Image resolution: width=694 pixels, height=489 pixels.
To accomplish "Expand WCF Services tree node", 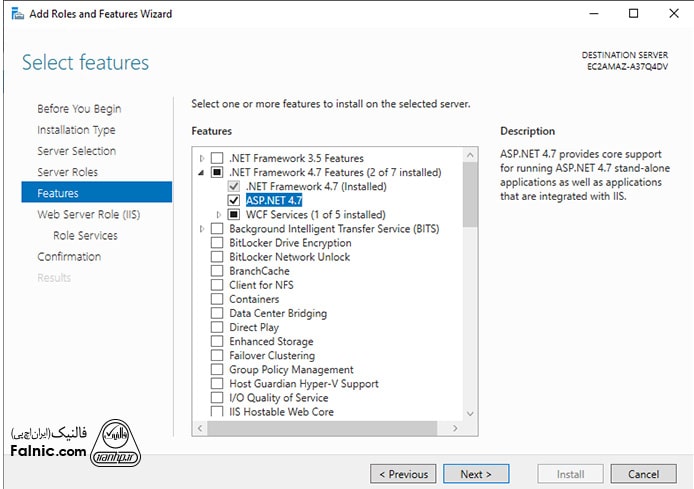I will tap(219, 214).
